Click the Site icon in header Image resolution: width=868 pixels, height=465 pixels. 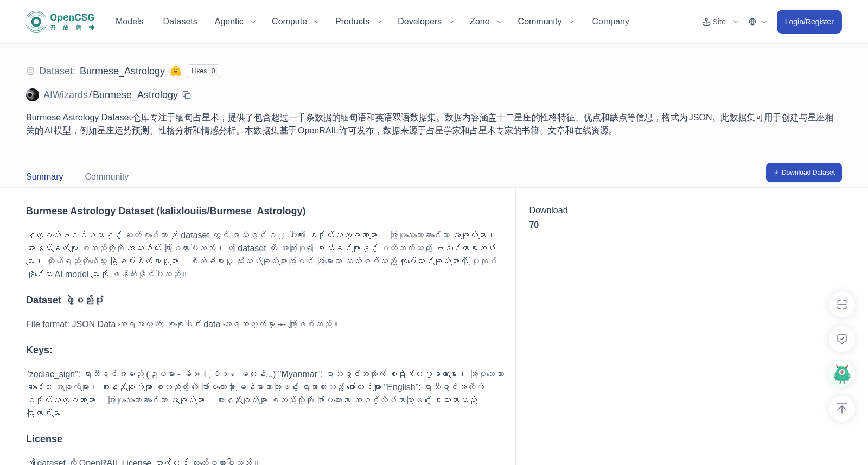706,22
